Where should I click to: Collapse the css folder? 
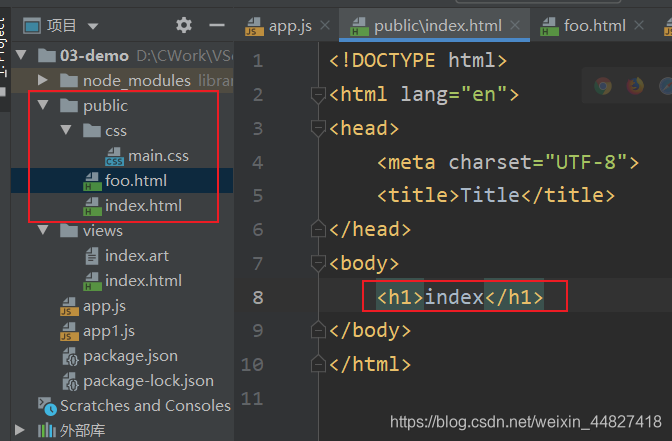pyautogui.click(x=66, y=129)
